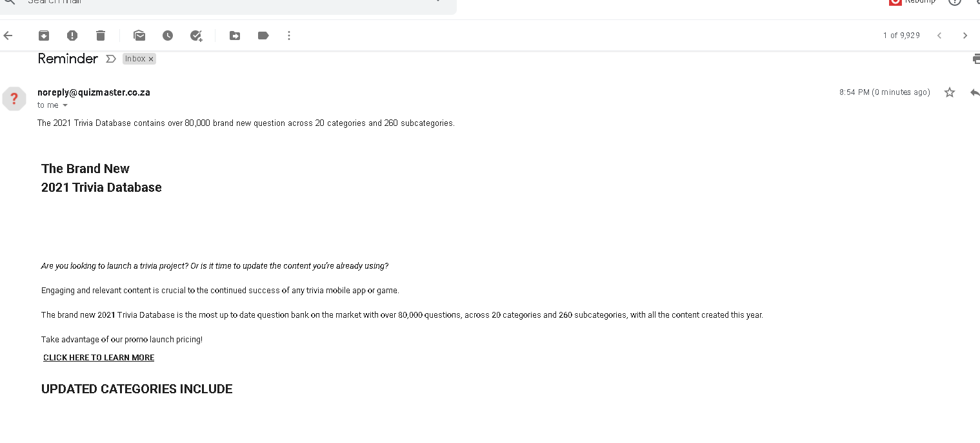980x443 pixels.
Task: Add this email to Tasks
Action: 196,36
